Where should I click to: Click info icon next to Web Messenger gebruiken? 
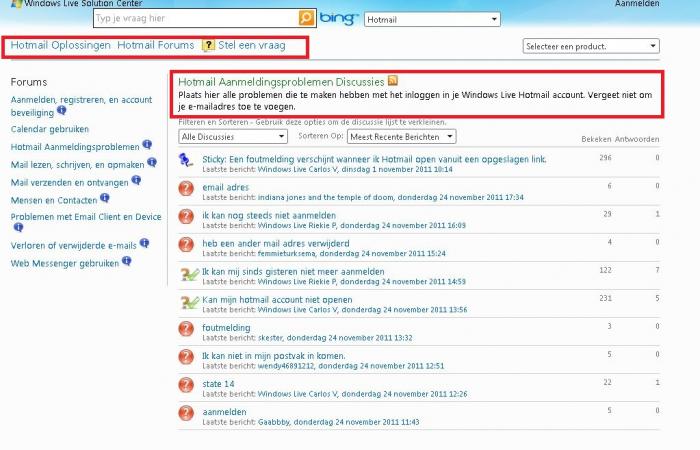coord(126,261)
